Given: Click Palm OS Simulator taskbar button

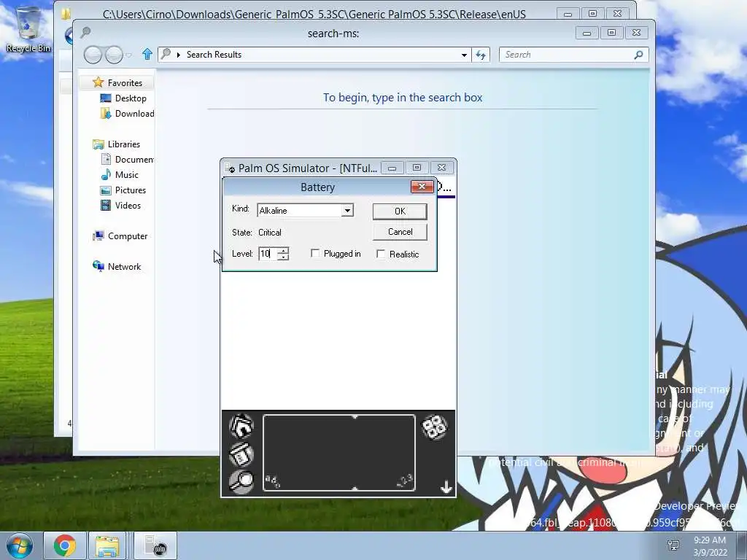Looking at the screenshot, I should 155,545.
